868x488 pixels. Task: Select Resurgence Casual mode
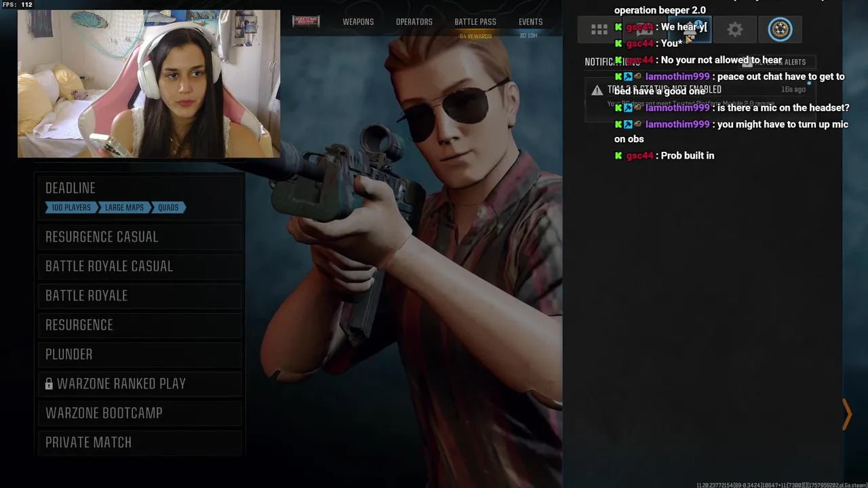coord(140,237)
